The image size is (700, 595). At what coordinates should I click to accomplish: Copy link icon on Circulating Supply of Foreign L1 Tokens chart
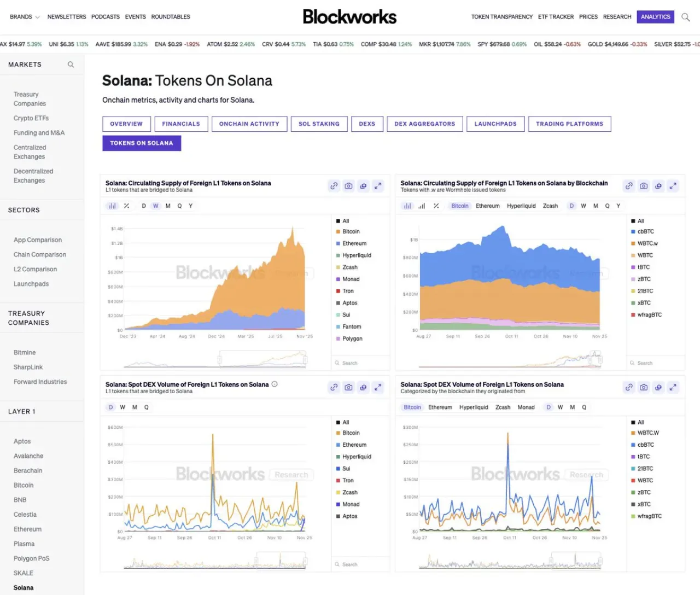tap(334, 186)
